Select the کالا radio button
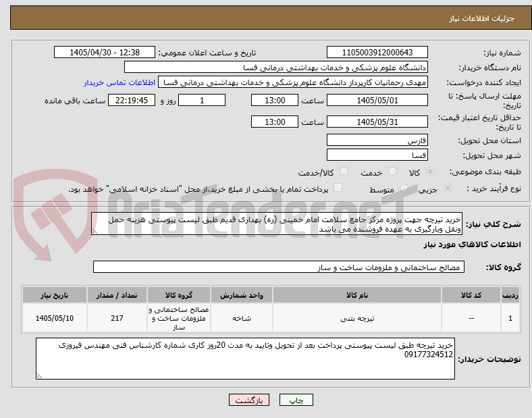 (x=430, y=172)
